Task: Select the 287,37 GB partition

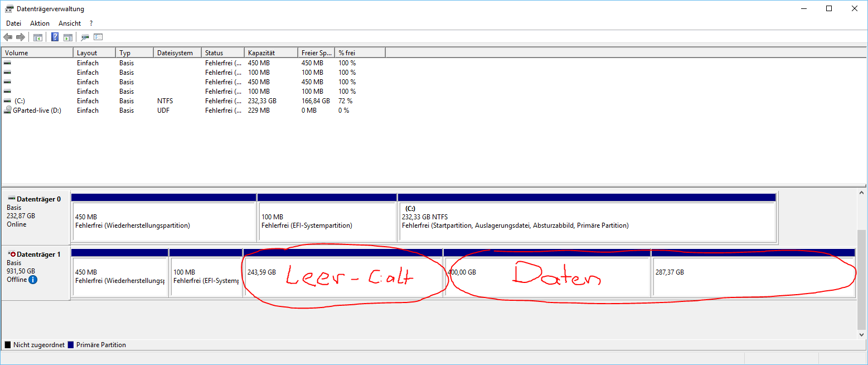Action: pyautogui.click(x=753, y=273)
